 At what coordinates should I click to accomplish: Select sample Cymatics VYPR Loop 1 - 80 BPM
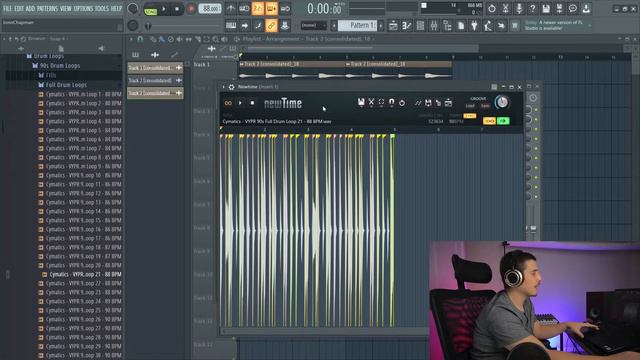pos(80,94)
